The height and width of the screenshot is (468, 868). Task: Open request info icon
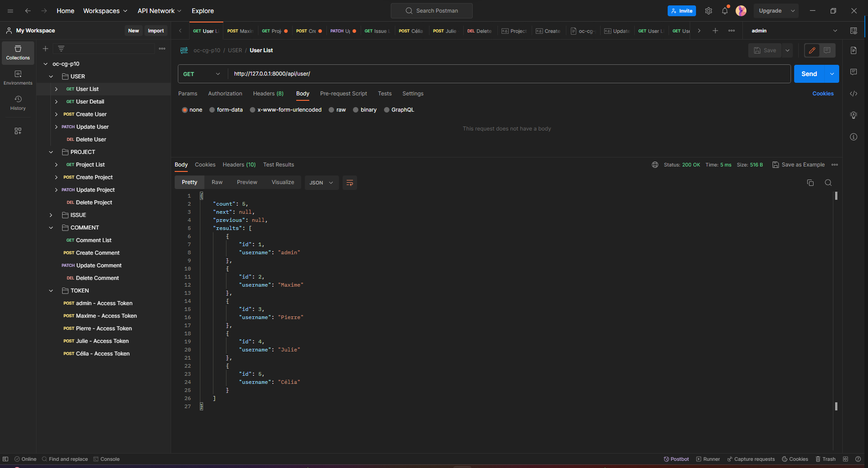854,137
